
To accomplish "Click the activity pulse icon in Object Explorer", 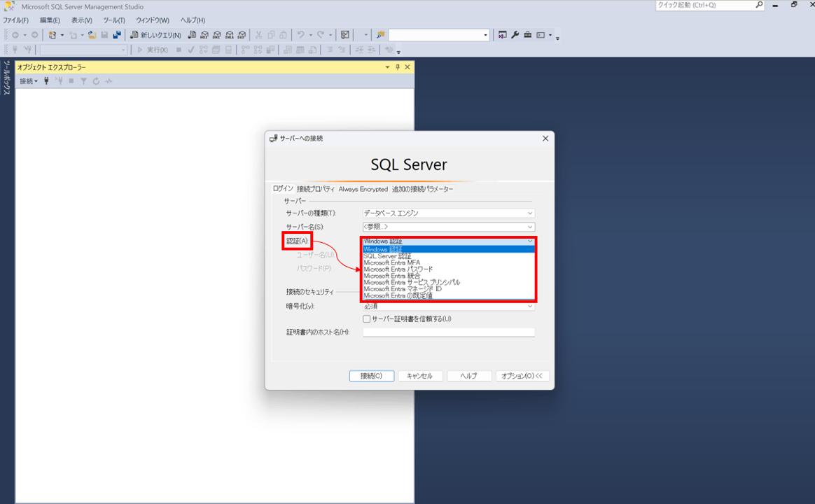I will point(109,81).
